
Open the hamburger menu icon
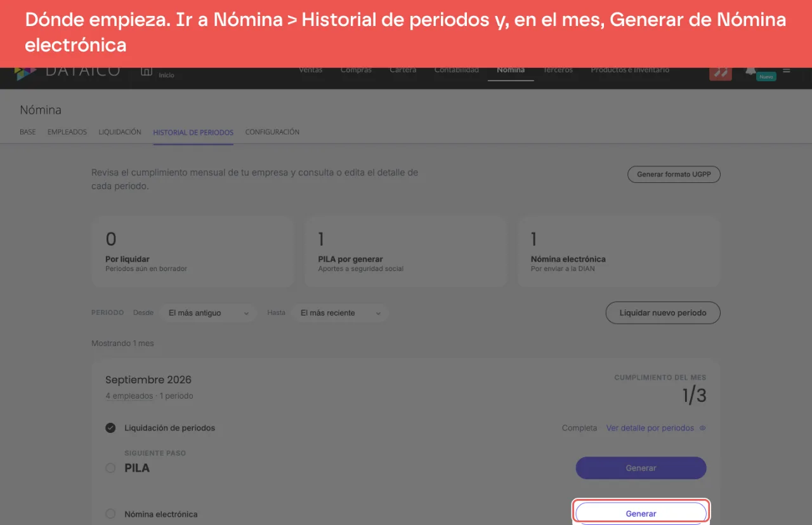click(x=787, y=70)
